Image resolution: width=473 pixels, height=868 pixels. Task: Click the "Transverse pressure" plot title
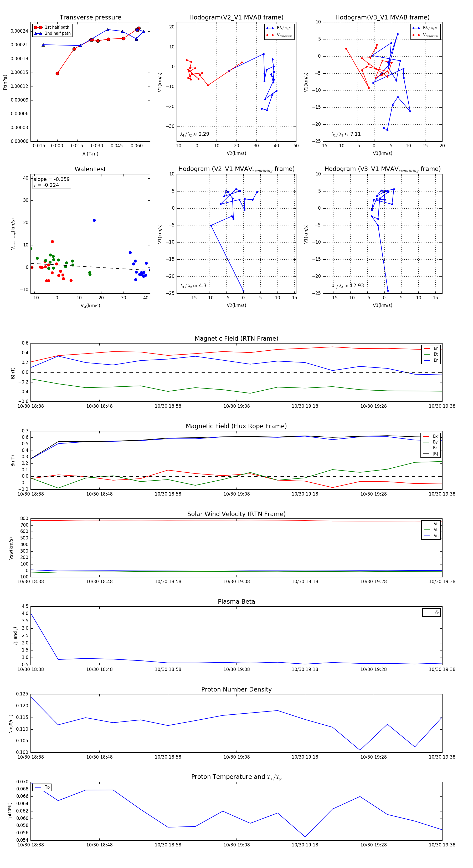[90, 18]
